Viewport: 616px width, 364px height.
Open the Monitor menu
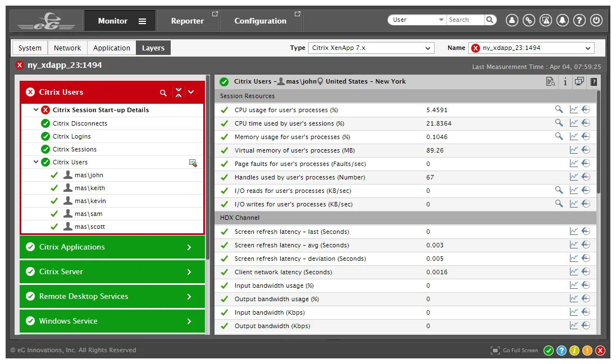pyautogui.click(x=120, y=21)
